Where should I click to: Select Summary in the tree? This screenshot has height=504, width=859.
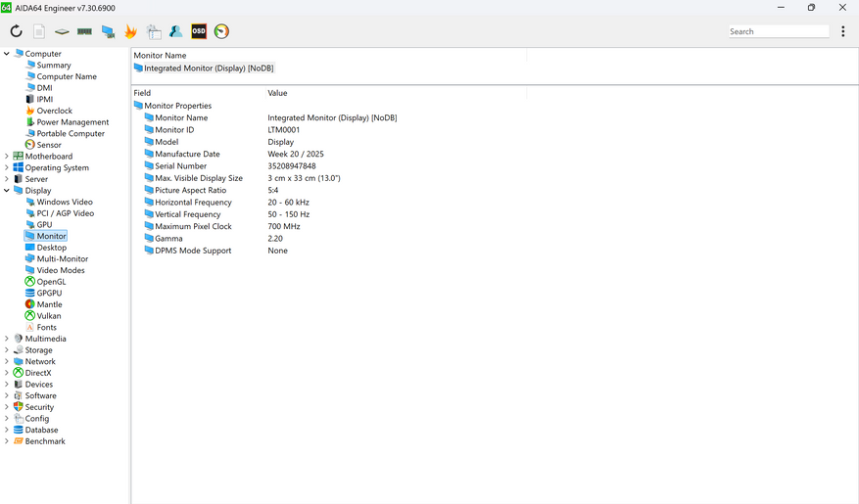54,66
